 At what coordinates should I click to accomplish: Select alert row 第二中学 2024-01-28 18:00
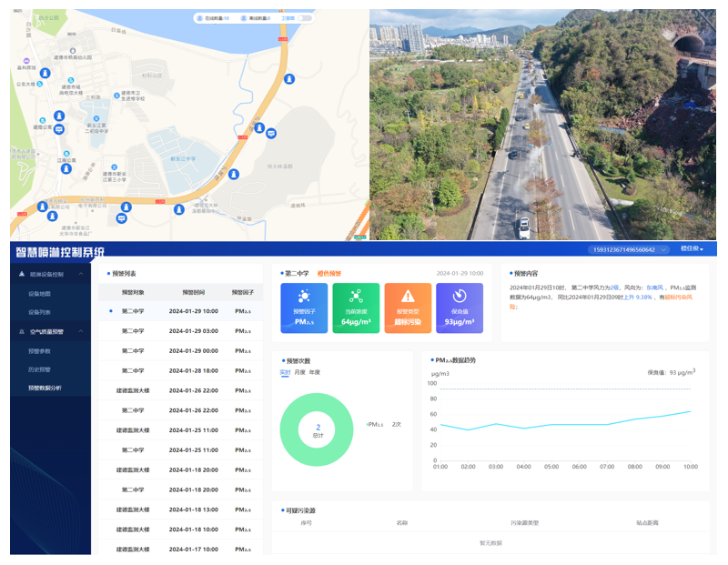pos(180,371)
